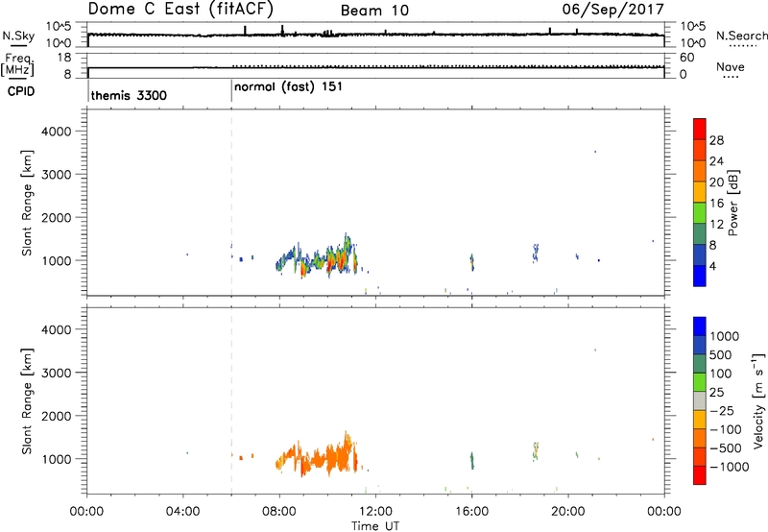Click the "Velocity [m s⁻¹]" color bar title

click(x=758, y=400)
